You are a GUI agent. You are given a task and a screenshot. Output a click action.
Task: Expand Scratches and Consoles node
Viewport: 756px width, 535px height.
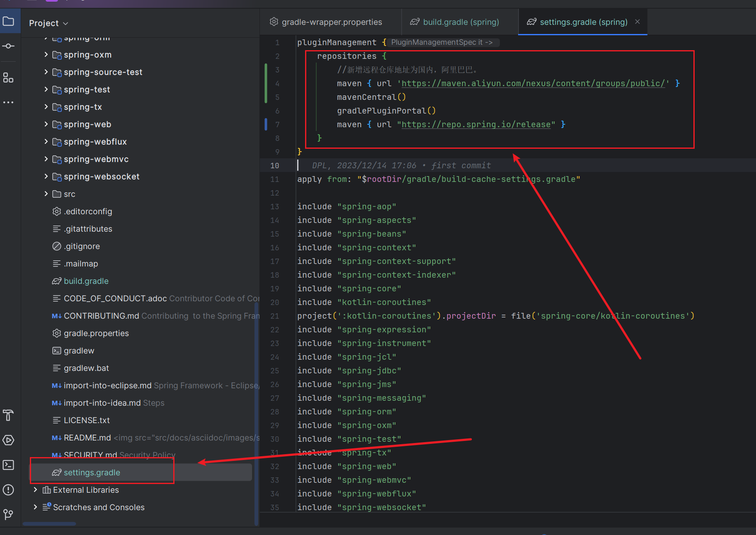(36, 507)
